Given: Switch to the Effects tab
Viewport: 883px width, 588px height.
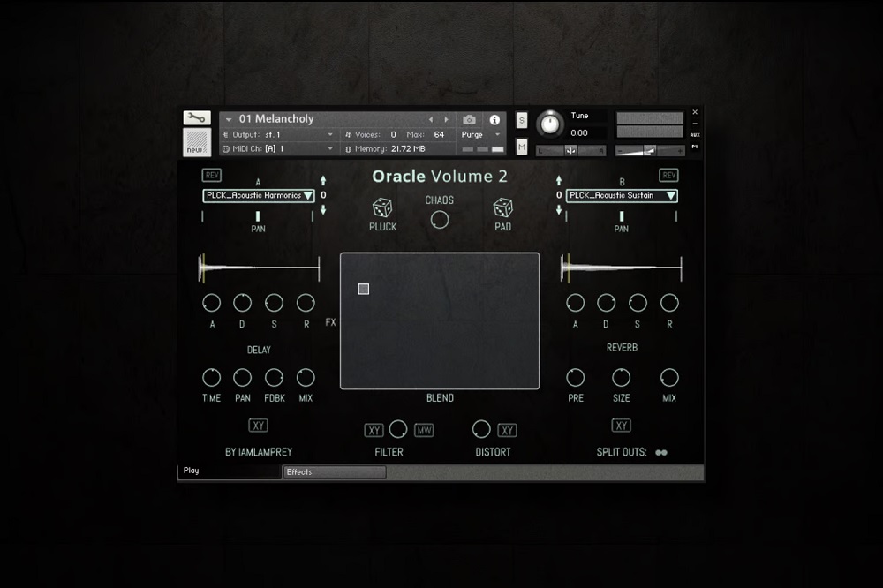Looking at the screenshot, I should point(334,472).
